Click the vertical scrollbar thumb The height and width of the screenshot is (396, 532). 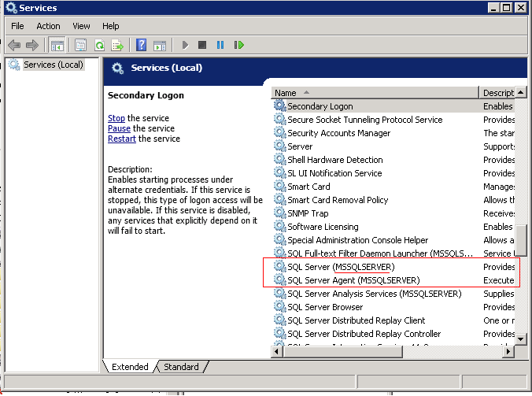521,240
